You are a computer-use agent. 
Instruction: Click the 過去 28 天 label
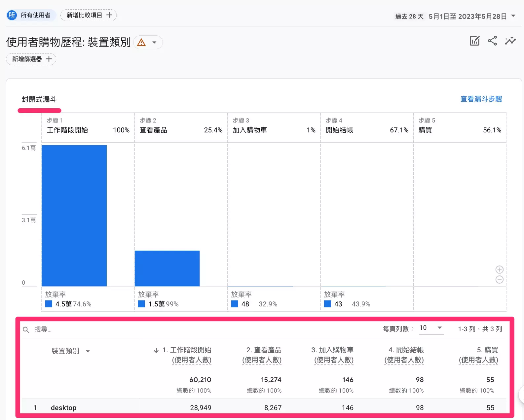tap(409, 17)
